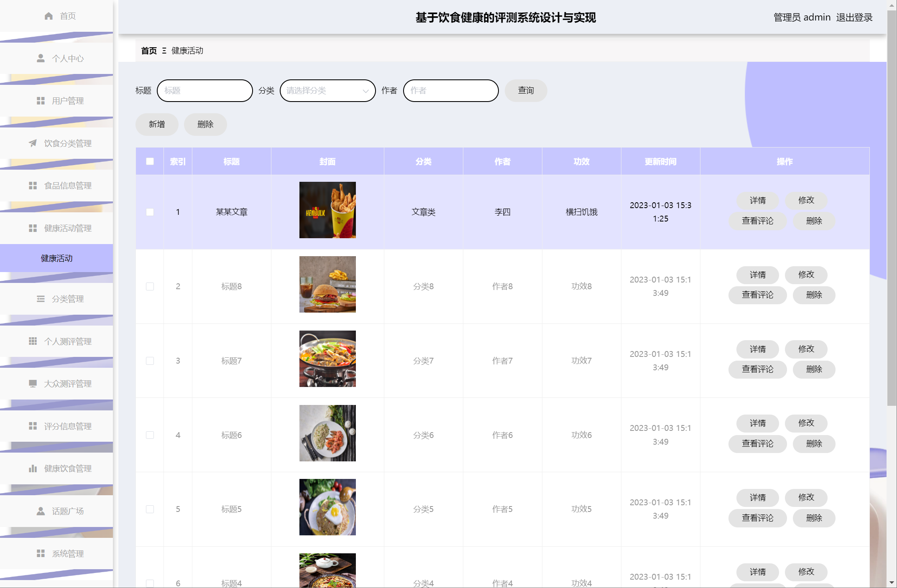Click the paper plane icon beside 饮食分类管理
897x588 pixels.
(33, 143)
